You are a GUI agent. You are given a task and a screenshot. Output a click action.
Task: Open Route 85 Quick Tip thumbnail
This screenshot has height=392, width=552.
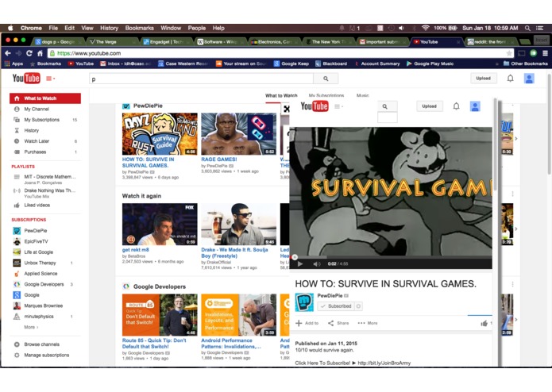pyautogui.click(x=160, y=315)
